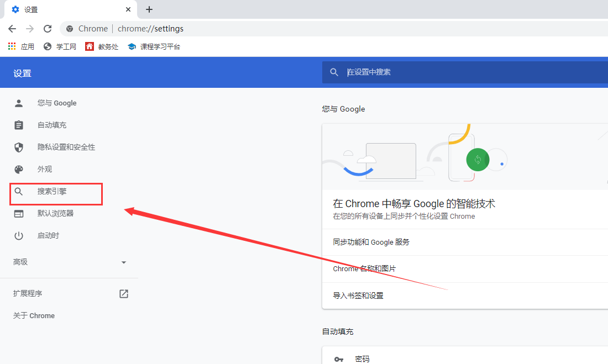Open the 应用 grid icon on bookmarks bar
The image size is (608, 364).
(x=12, y=46)
